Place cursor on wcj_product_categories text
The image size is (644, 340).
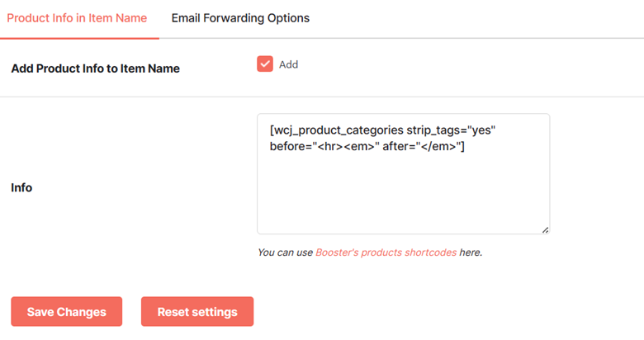tap(339, 130)
